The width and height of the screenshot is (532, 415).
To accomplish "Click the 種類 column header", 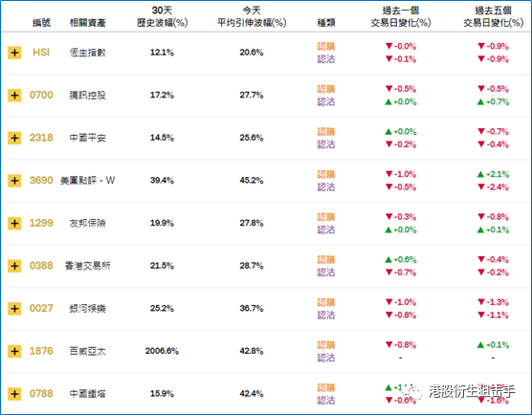I will click(326, 23).
